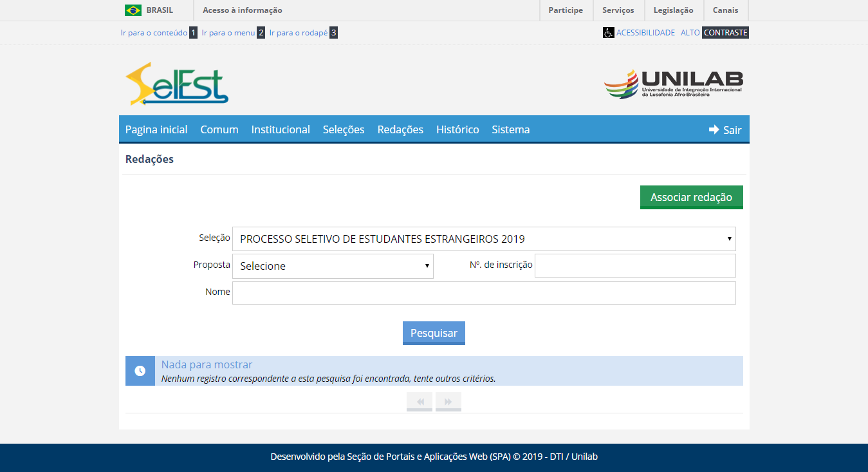
Task: Open the Seleção dropdown
Action: click(484, 238)
